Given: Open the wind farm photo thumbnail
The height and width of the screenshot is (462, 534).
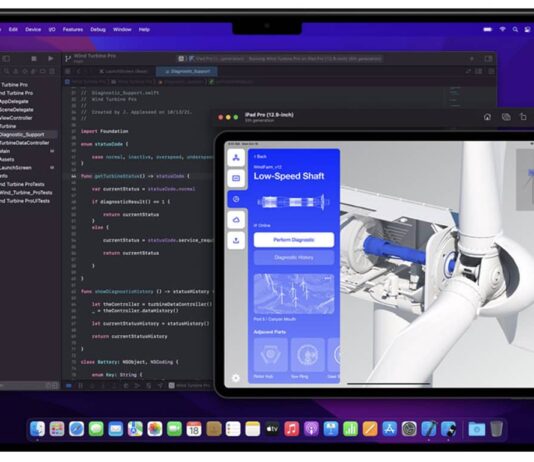Looking at the screenshot, I should coord(294,294).
